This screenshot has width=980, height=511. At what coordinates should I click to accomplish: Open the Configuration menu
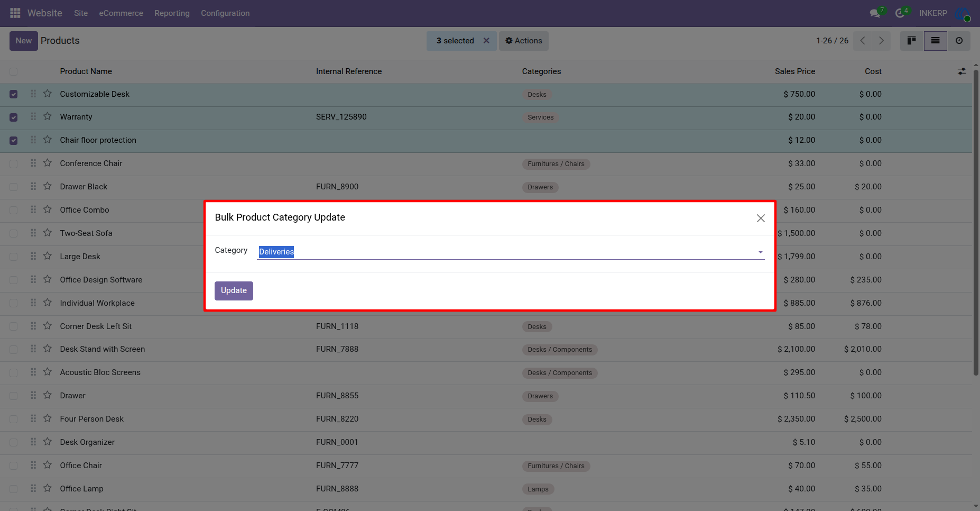pos(225,13)
